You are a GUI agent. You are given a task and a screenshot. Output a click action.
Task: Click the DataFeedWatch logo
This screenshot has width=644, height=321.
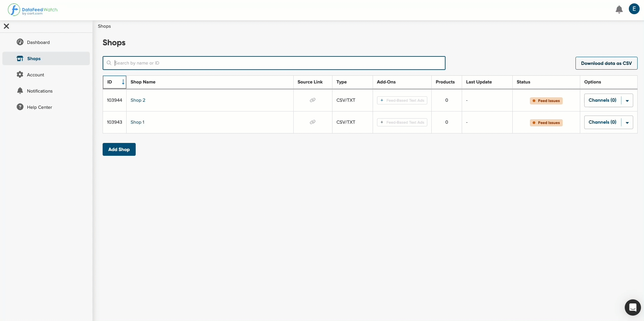(x=32, y=10)
